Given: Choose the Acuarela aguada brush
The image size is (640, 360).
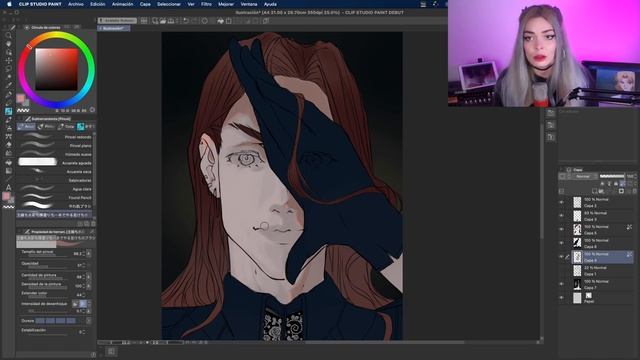Looking at the screenshot, I should click(56, 162).
